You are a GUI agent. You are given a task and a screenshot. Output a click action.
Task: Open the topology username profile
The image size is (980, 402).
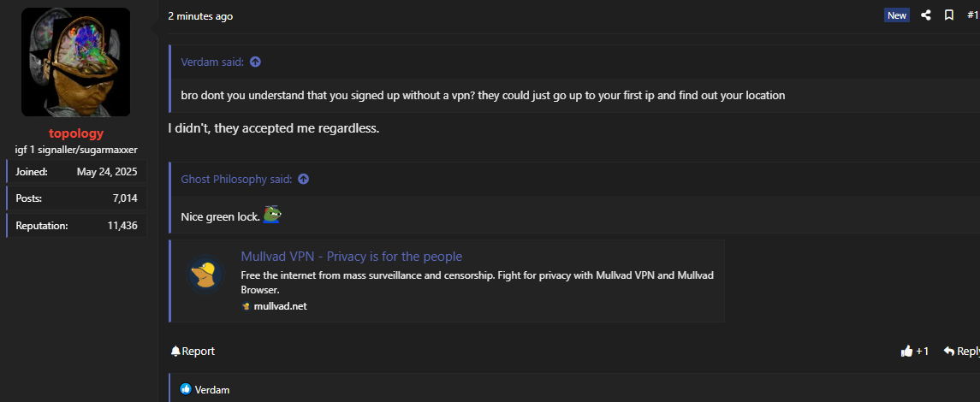[76, 133]
